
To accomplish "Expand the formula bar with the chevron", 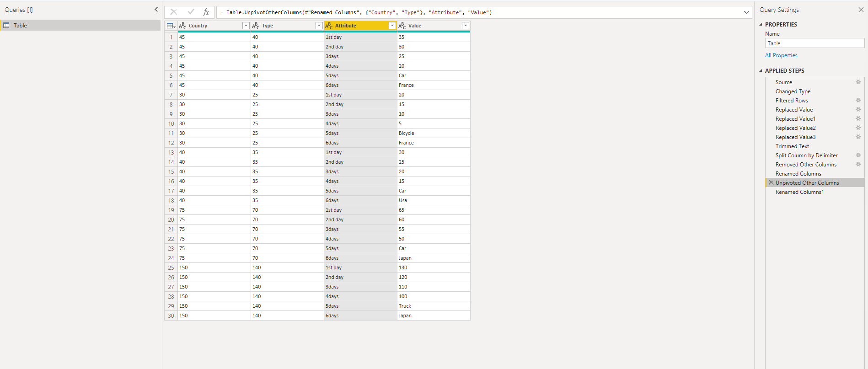I will tap(746, 12).
